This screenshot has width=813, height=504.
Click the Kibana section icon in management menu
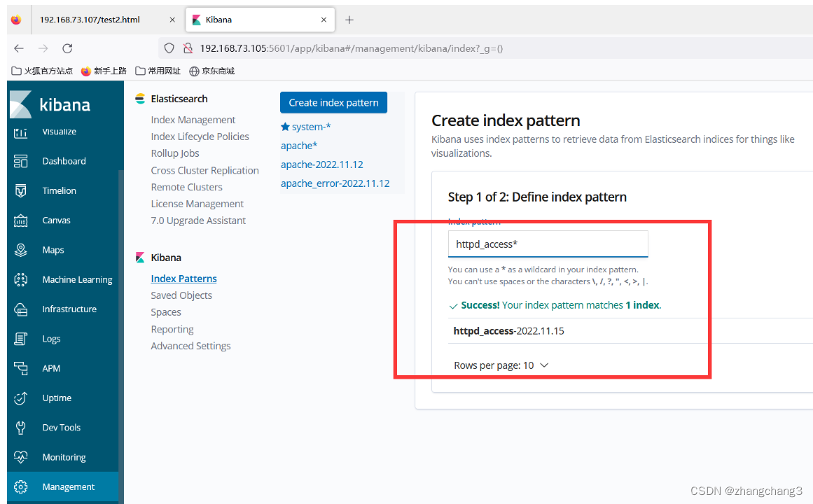click(x=140, y=258)
